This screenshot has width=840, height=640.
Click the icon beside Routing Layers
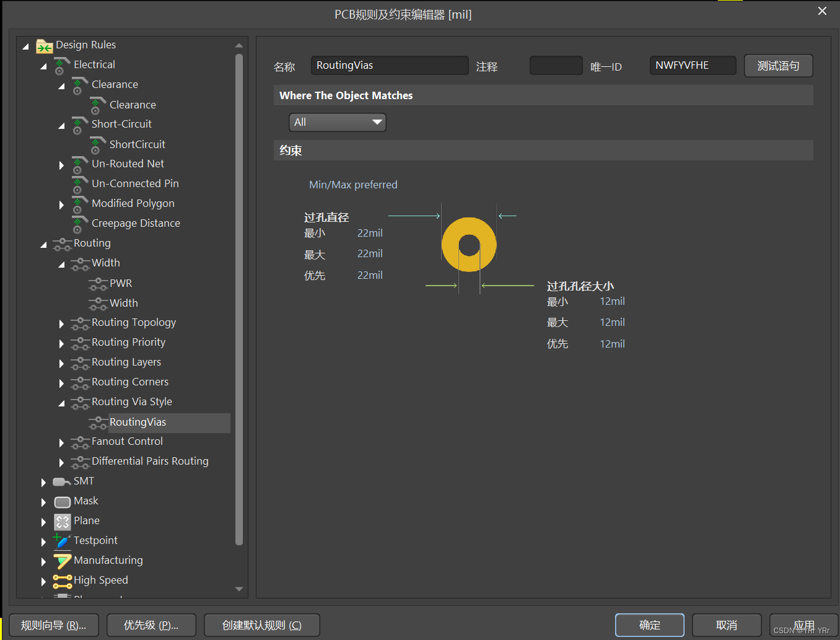point(80,364)
